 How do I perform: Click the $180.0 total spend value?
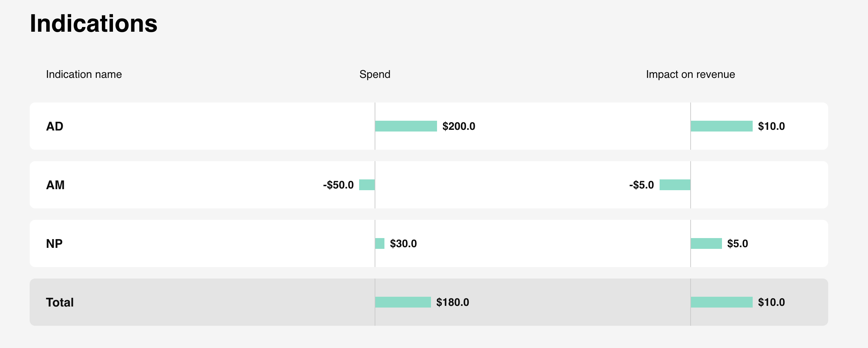(453, 302)
